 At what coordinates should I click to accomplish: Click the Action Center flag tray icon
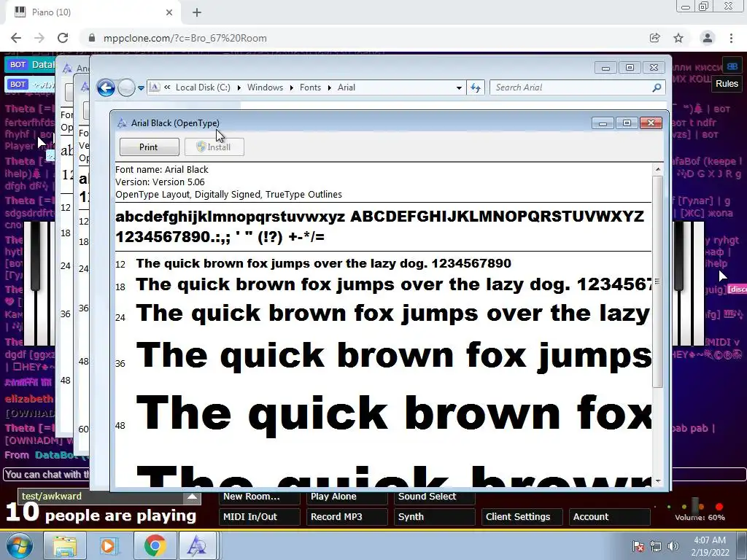[638, 546]
